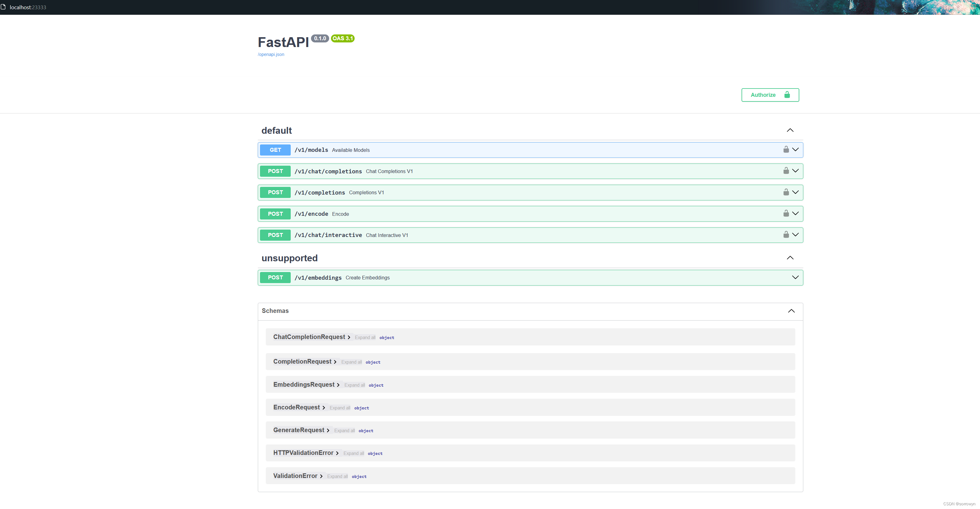Image resolution: width=980 pixels, height=509 pixels.
Task: Click the 0.1.0 version badge
Action: point(320,38)
